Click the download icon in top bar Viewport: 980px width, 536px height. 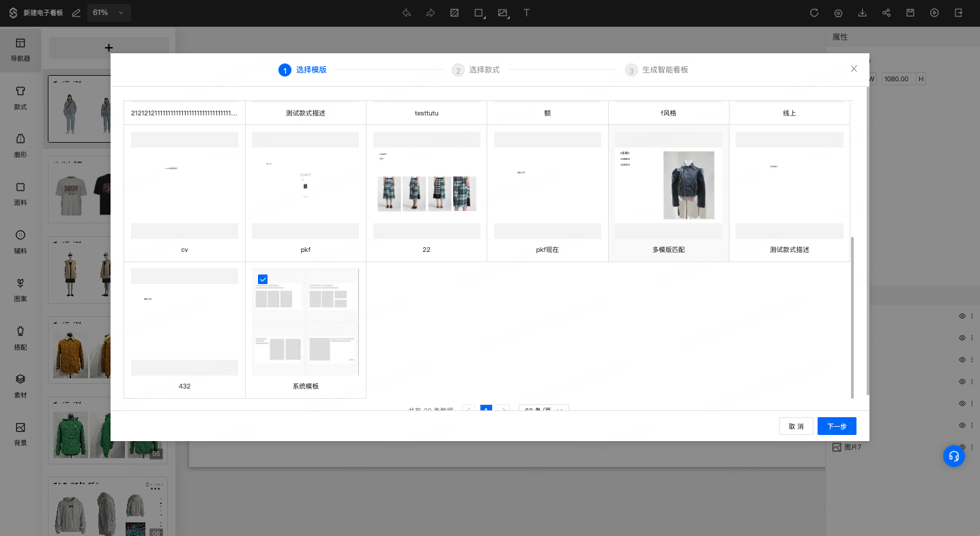pyautogui.click(x=862, y=13)
